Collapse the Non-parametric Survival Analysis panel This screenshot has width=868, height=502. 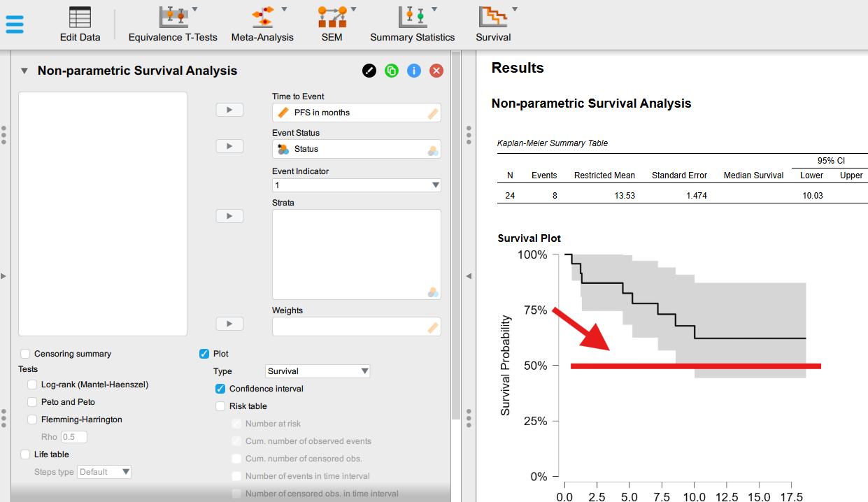[24, 71]
